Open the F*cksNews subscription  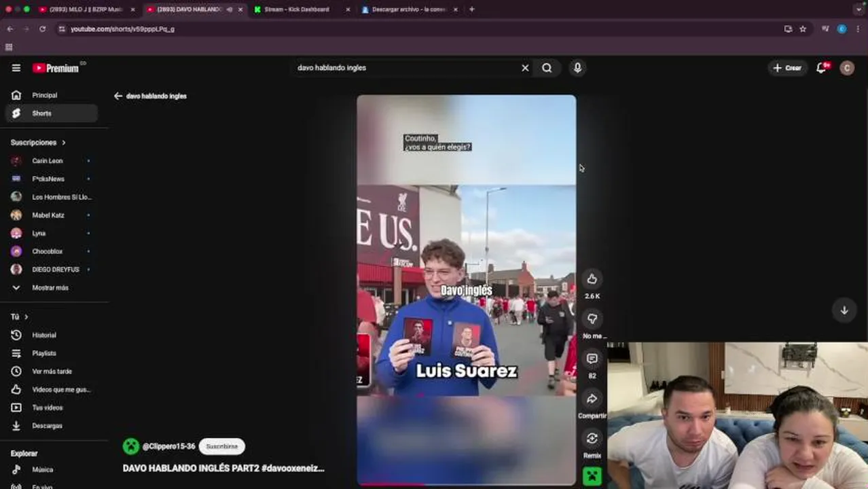tap(51, 179)
